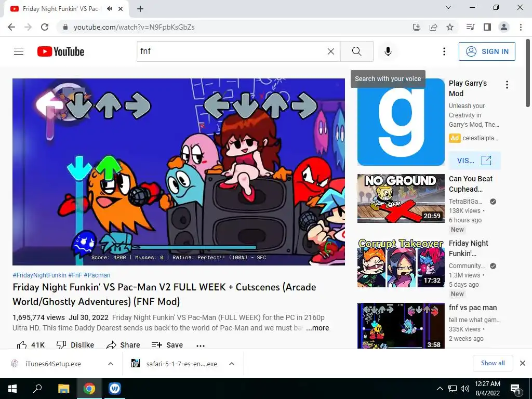Click the #Pacman hashtag link

pyautogui.click(x=97, y=275)
